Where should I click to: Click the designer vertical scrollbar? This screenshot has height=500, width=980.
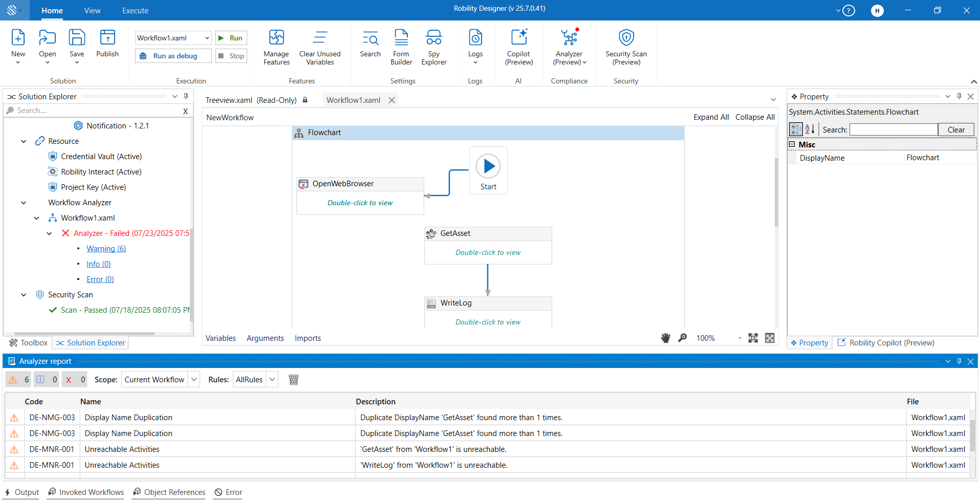776,192
